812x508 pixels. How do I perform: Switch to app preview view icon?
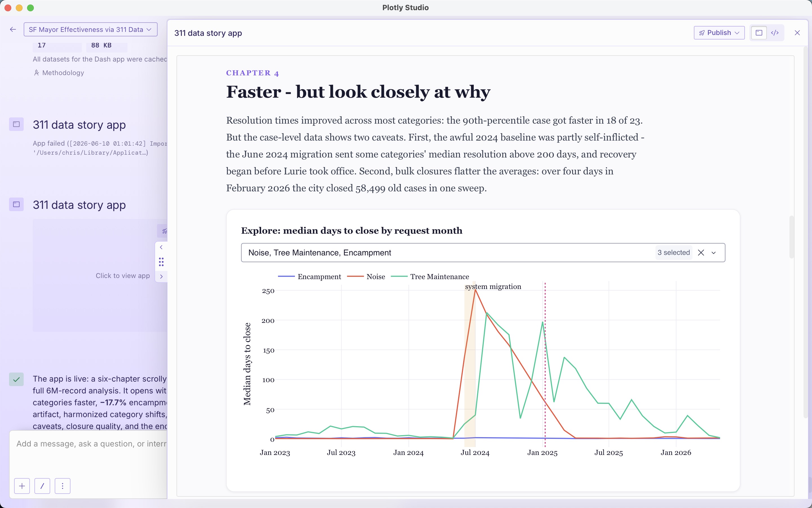(x=759, y=32)
